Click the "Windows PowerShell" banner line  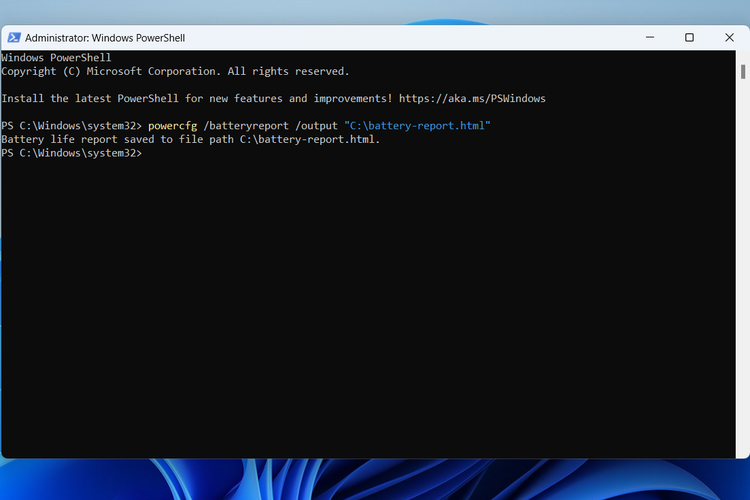56,58
